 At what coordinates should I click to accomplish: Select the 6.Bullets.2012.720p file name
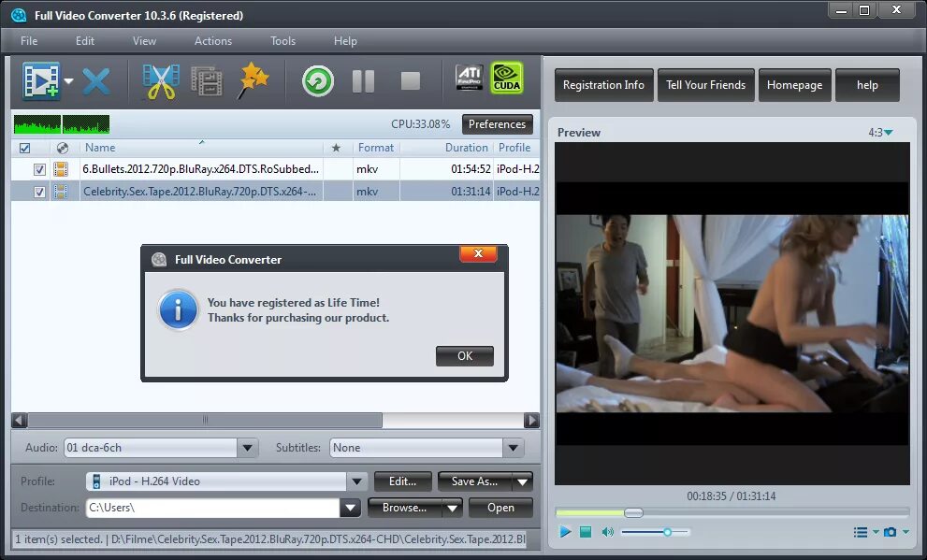200,169
